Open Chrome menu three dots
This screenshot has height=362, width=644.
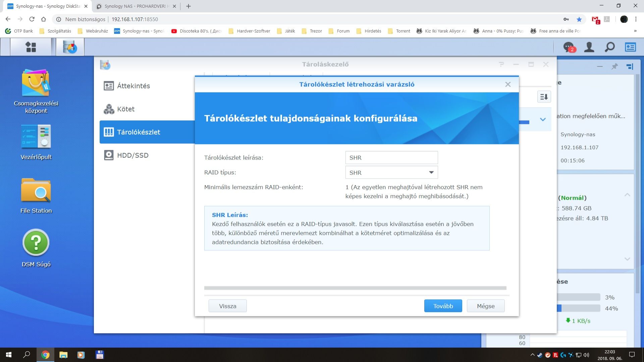[636, 19]
